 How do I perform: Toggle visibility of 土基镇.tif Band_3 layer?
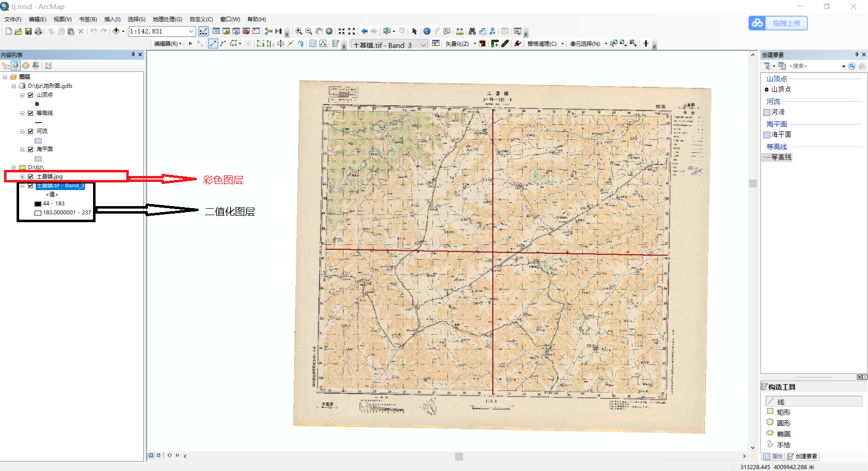(x=31, y=185)
